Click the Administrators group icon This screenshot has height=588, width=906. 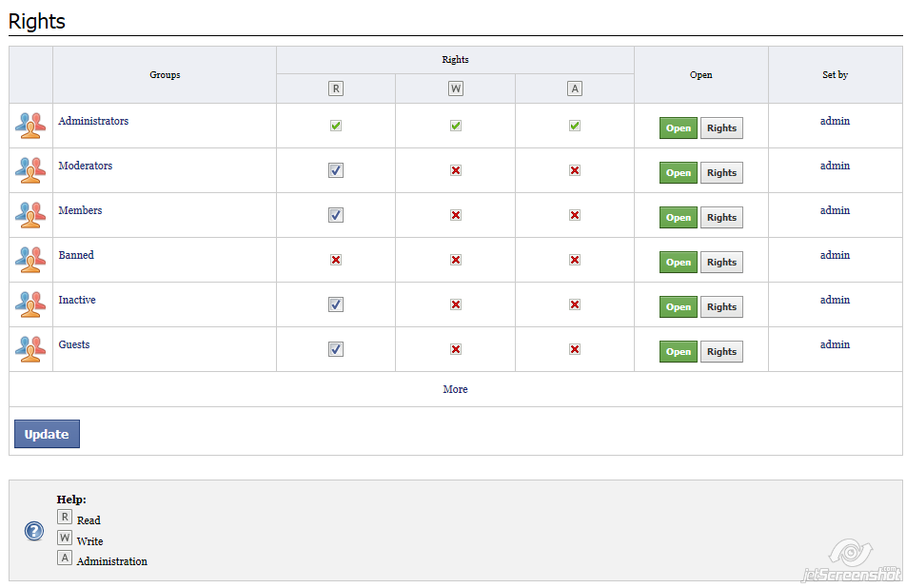[x=30, y=126]
